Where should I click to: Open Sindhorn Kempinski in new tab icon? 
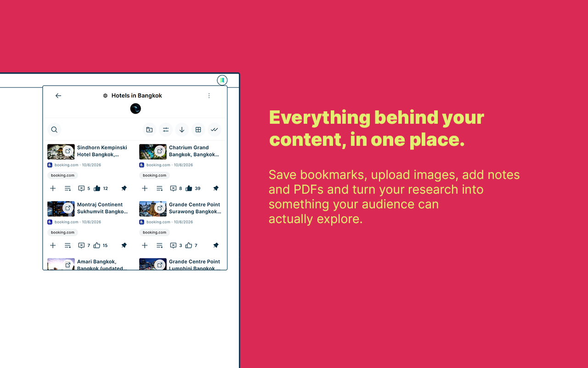tap(68, 151)
